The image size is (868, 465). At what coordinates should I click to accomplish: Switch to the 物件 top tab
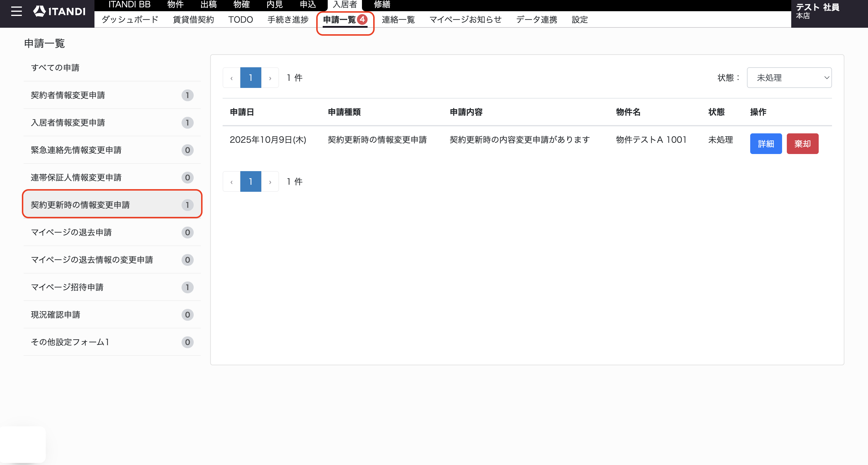pos(176,5)
